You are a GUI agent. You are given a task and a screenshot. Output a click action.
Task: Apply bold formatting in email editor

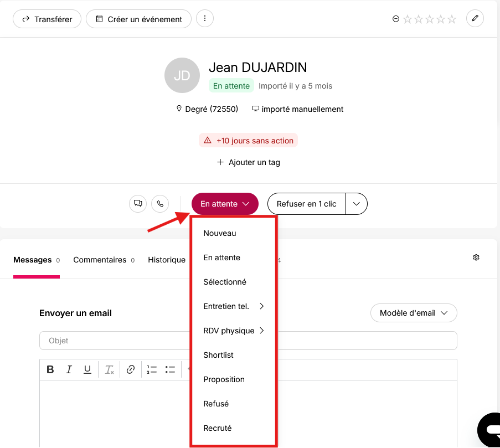pos(50,369)
